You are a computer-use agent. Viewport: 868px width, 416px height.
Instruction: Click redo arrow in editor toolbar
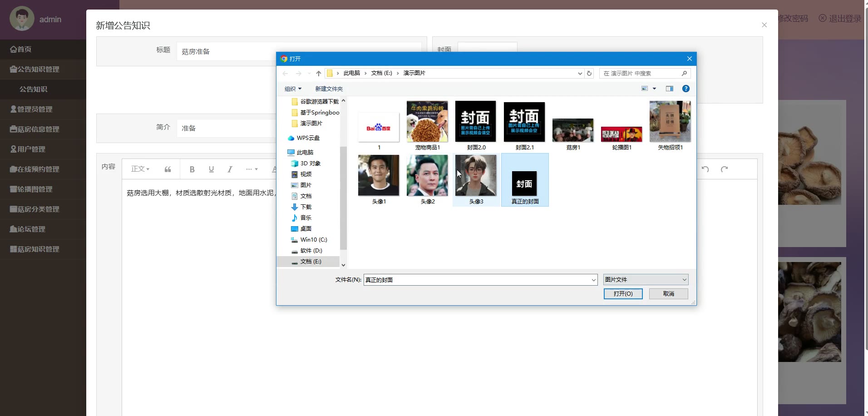click(724, 169)
